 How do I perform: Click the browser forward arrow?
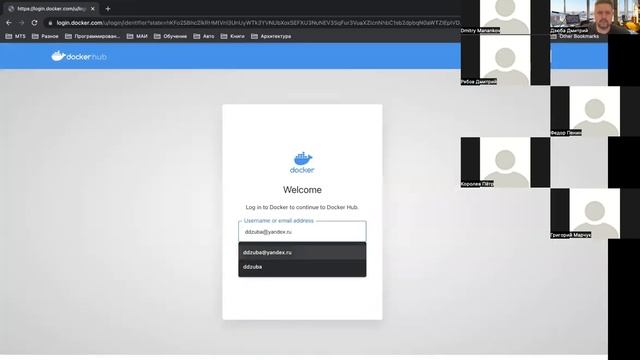pos(21,23)
